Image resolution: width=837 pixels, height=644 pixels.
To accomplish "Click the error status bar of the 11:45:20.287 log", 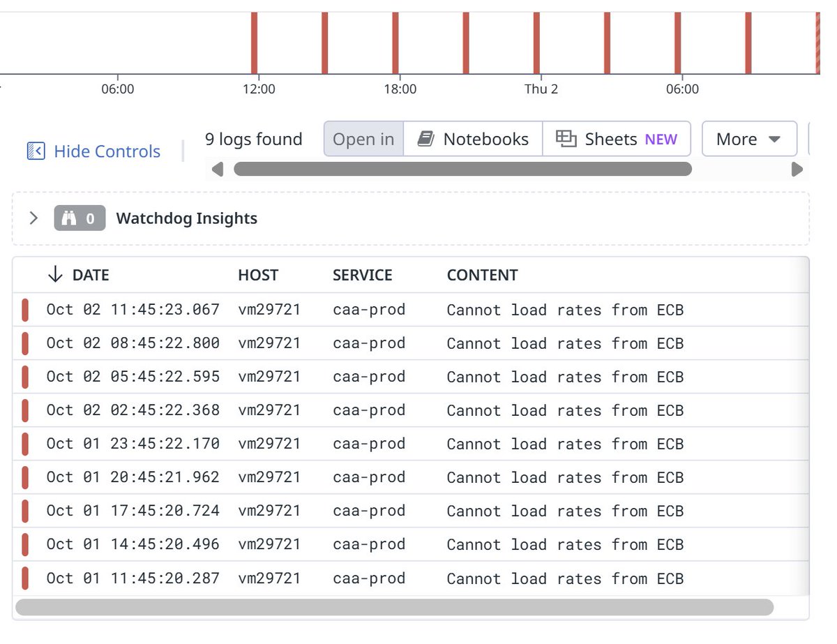I will coord(25,578).
